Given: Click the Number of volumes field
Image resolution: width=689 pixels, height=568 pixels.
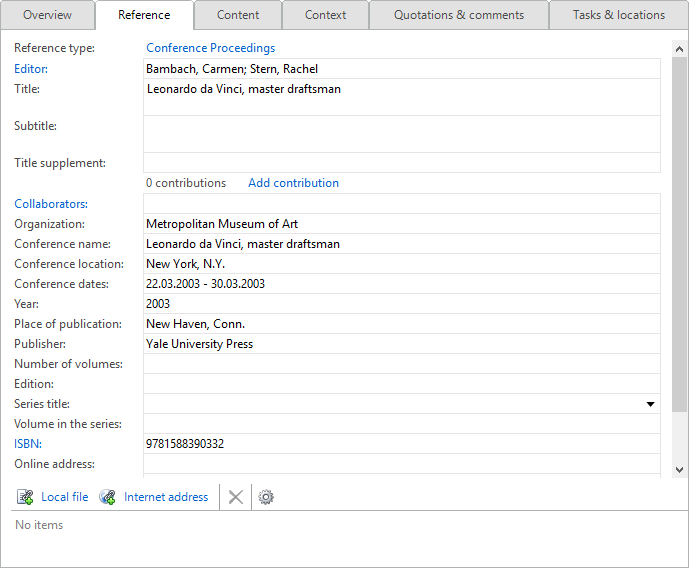Looking at the screenshot, I should coord(402,364).
